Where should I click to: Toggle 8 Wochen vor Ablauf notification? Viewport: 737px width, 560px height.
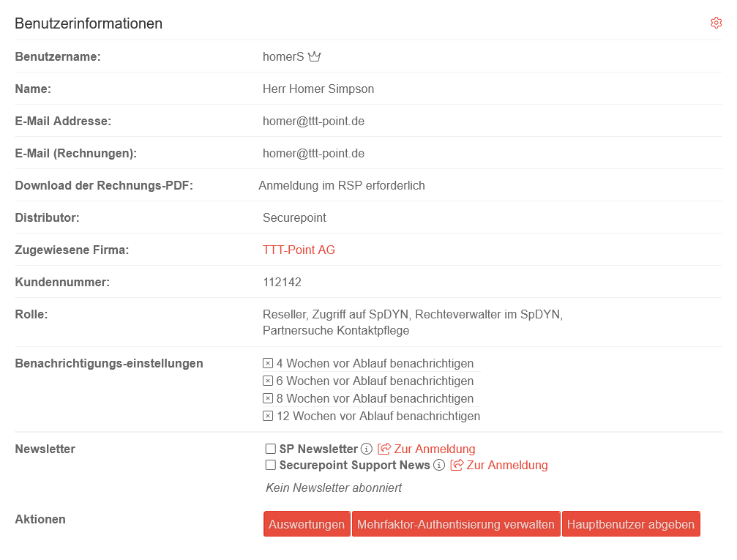click(x=268, y=398)
